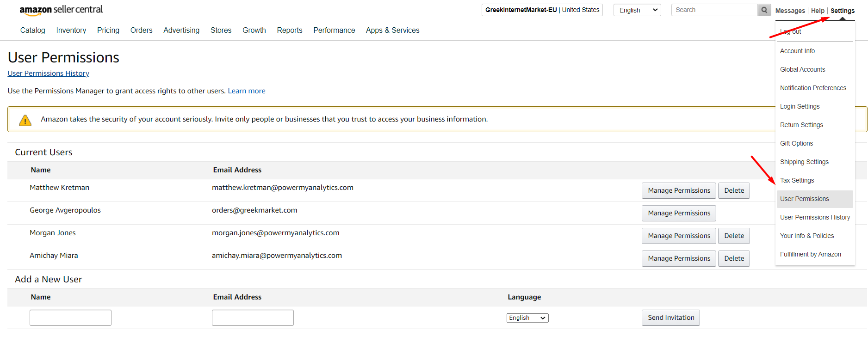Screen dimensions: 868x342
Task: Click the GreekInternetMarket-EU account switcher
Action: [x=542, y=10]
